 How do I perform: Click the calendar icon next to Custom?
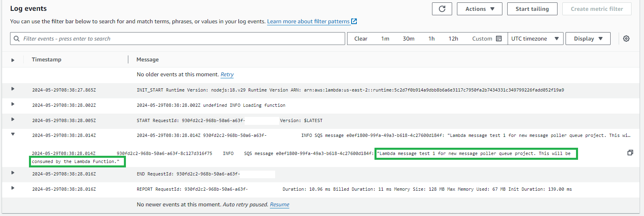[499, 39]
